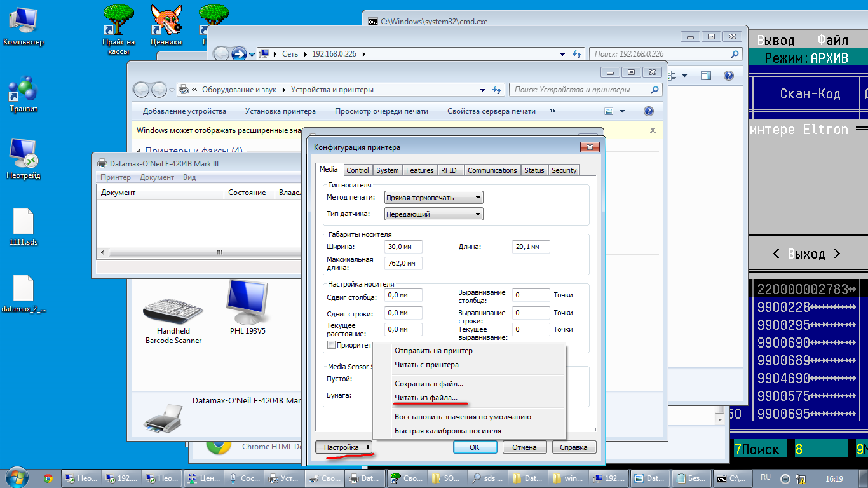
Task: Select Отправить на принтер from menu
Action: (x=433, y=351)
